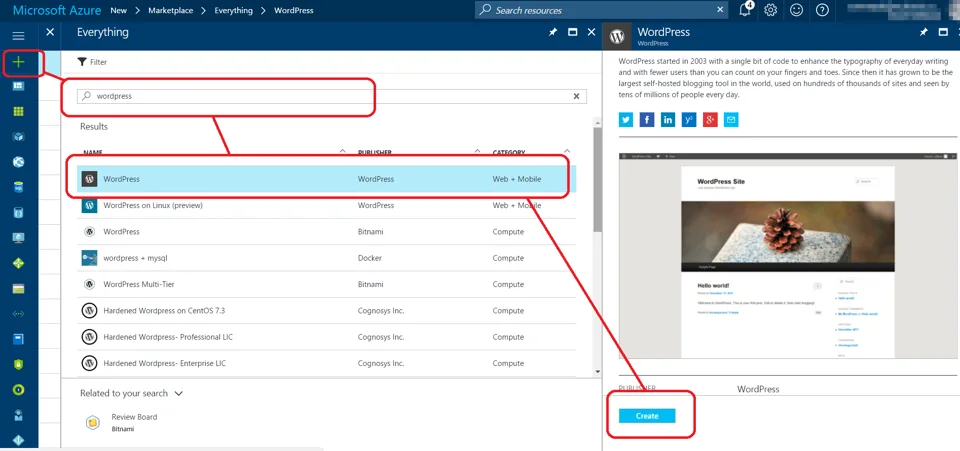Share WordPress on Yammer
960x451 pixels.
pyautogui.click(x=689, y=119)
